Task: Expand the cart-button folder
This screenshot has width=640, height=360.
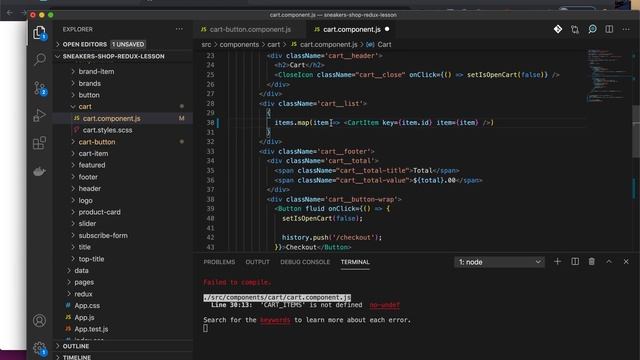Action: tap(97, 142)
